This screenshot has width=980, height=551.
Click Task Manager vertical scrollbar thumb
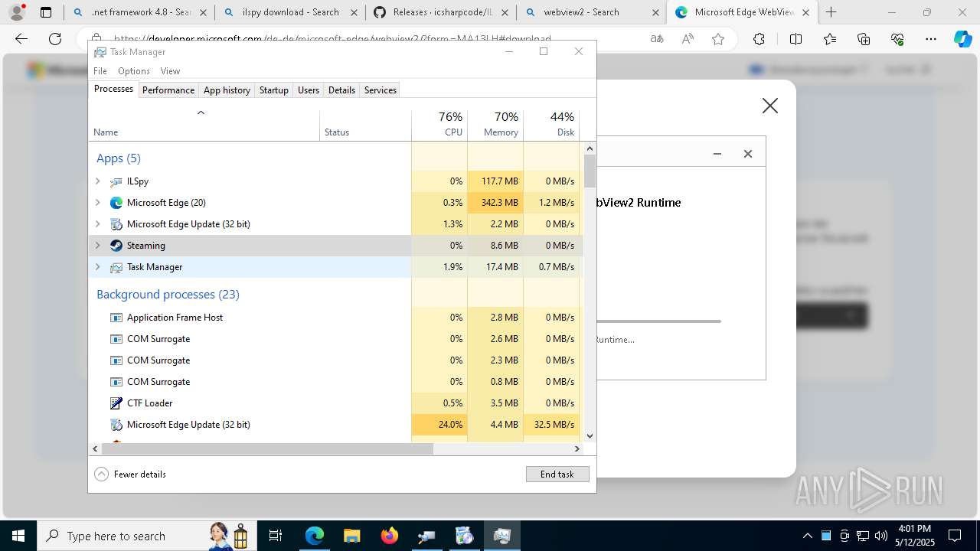point(590,171)
